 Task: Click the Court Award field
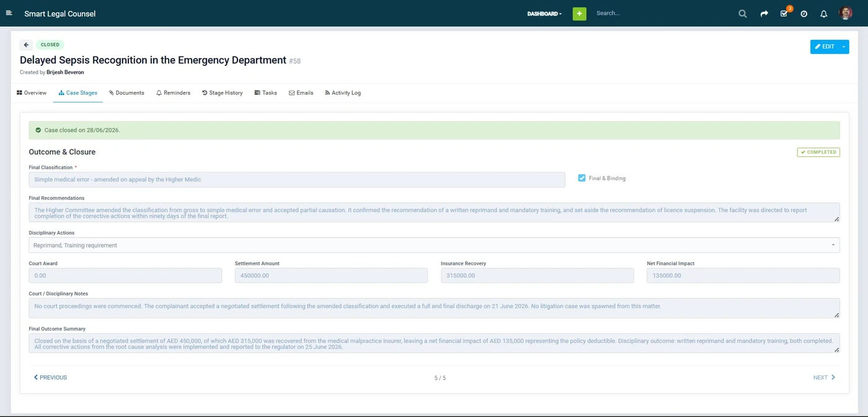click(125, 276)
